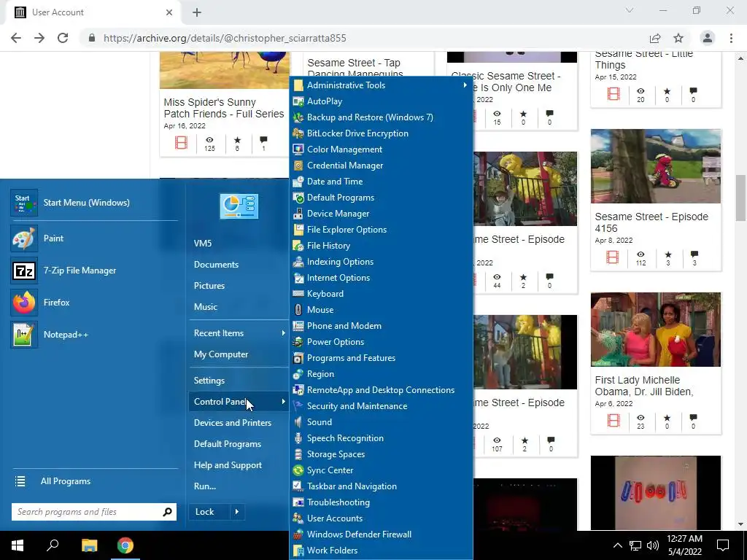Open the notification center icon

click(x=723, y=545)
